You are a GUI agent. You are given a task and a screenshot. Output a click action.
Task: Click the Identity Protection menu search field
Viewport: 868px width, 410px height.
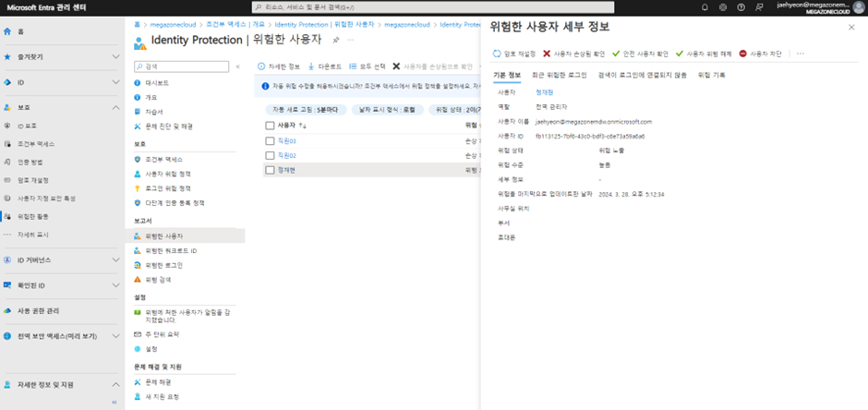click(182, 66)
